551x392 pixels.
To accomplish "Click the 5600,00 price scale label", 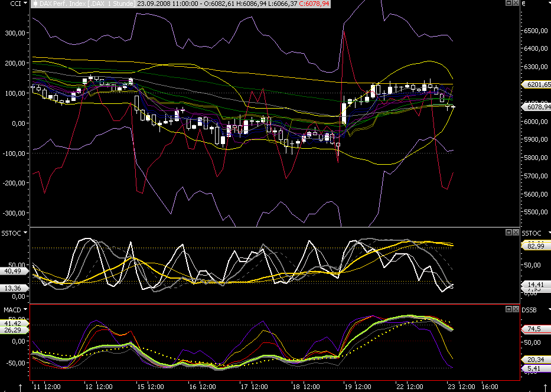I will click(536, 194).
